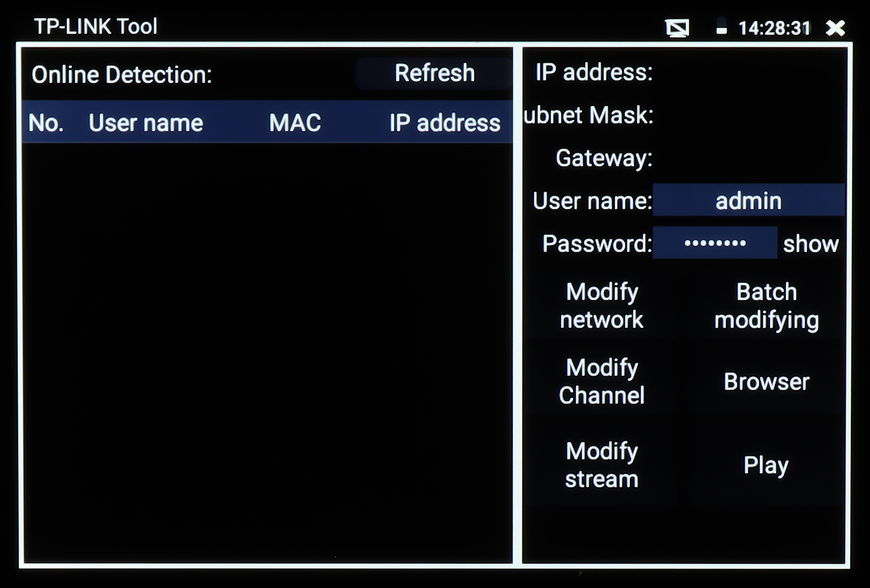Click the No. column header
Screen dimensions: 870x588
[46, 123]
